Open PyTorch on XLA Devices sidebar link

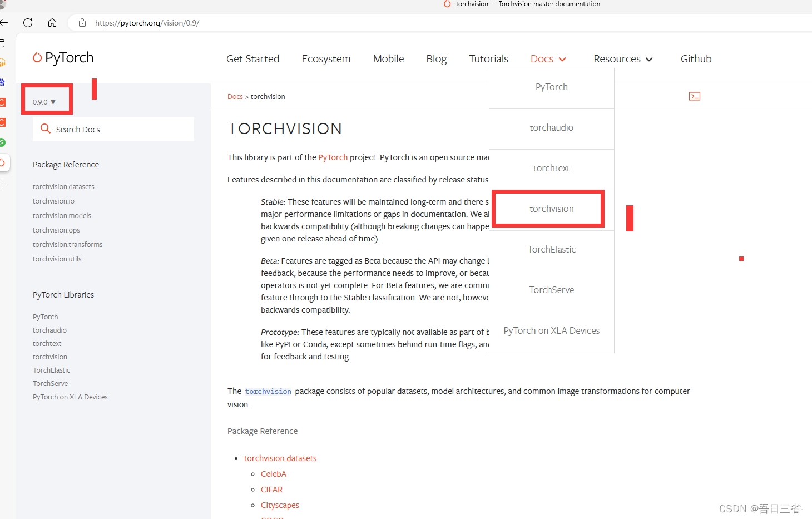(x=70, y=397)
